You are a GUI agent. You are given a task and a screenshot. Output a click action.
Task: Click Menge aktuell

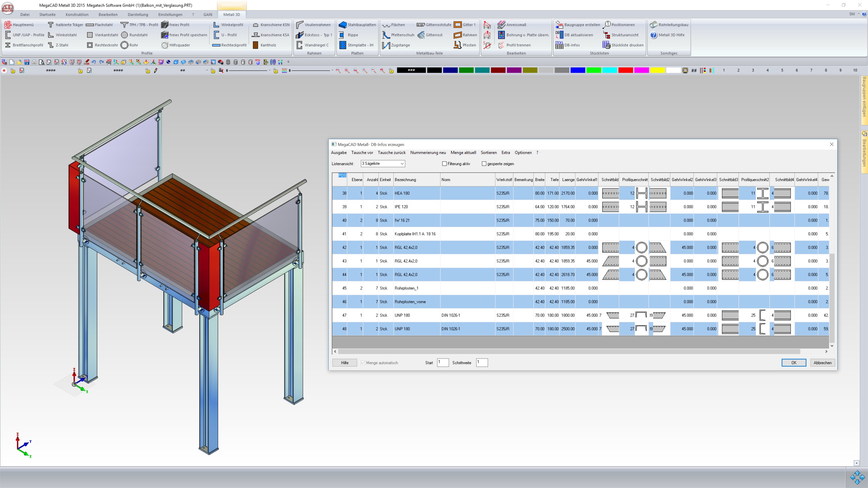[x=463, y=152]
